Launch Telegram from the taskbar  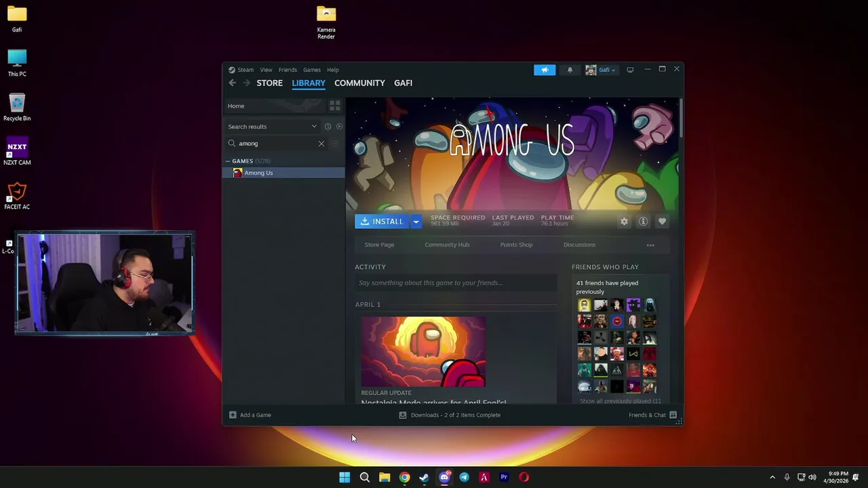(x=464, y=477)
